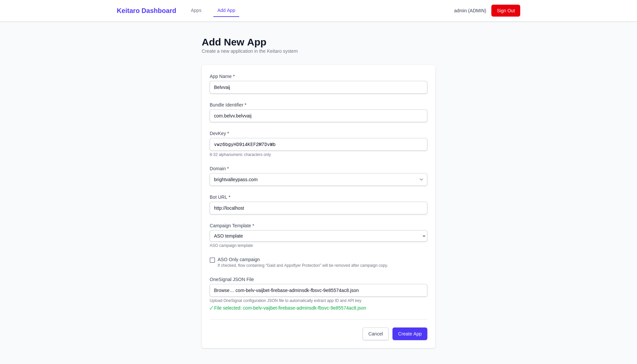Submit with the Create App button
This screenshot has width=637, height=364.
coord(410,334)
